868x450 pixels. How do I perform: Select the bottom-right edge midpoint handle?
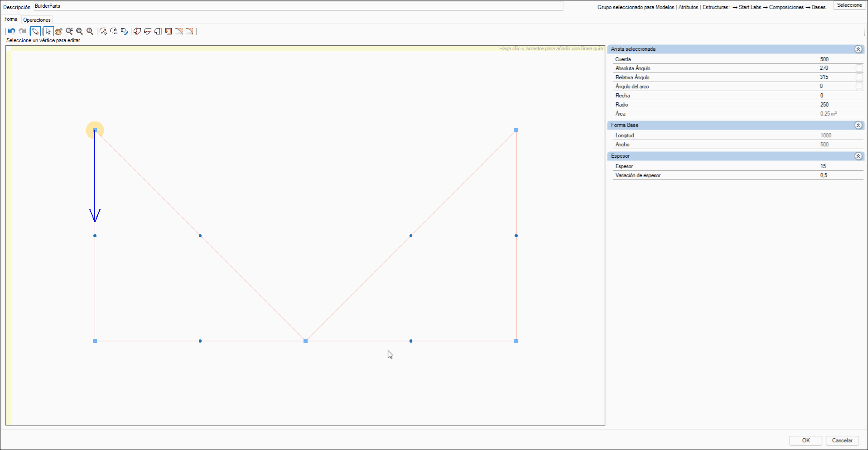click(x=411, y=341)
